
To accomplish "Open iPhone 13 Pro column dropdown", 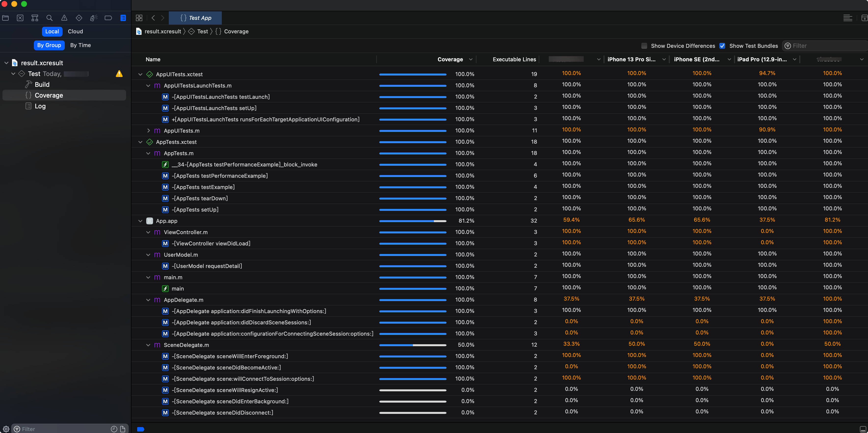I will [664, 59].
